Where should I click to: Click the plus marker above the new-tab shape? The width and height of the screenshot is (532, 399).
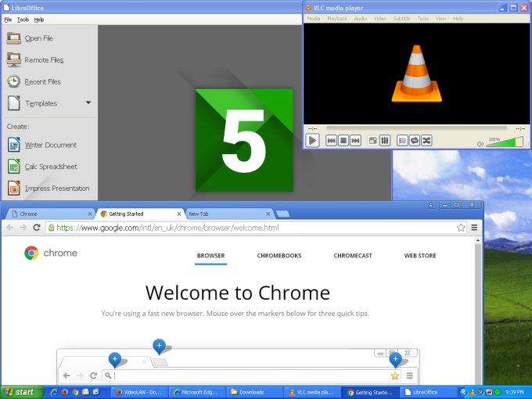pos(159,346)
